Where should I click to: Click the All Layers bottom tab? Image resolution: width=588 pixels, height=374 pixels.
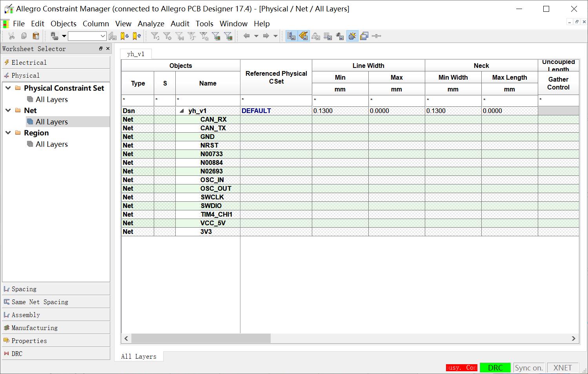click(x=138, y=356)
